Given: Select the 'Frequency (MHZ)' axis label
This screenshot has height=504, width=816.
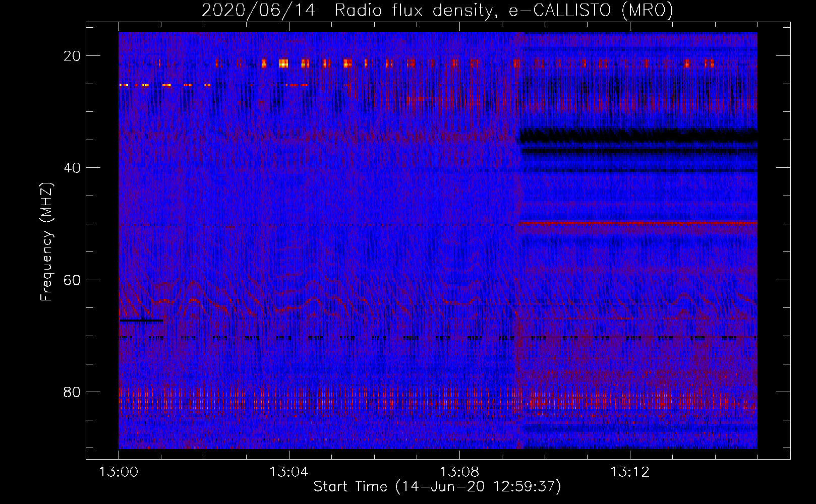Looking at the screenshot, I should pyautogui.click(x=46, y=242).
